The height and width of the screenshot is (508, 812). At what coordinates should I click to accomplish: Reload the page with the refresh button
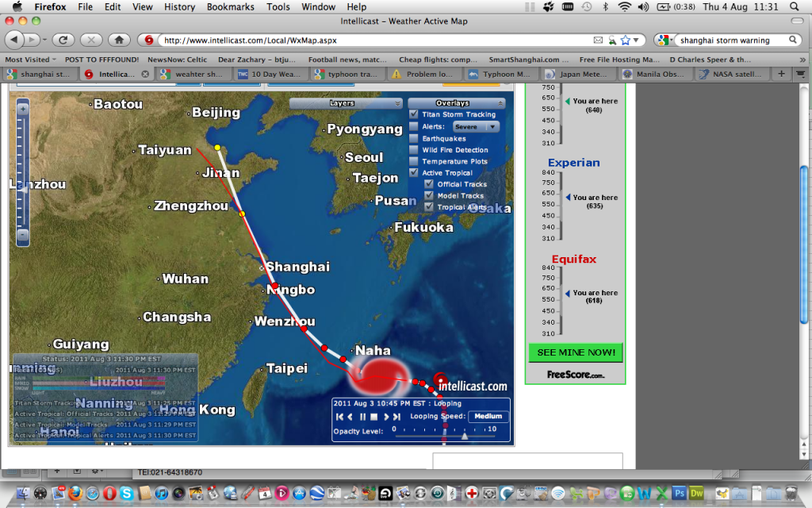point(63,40)
